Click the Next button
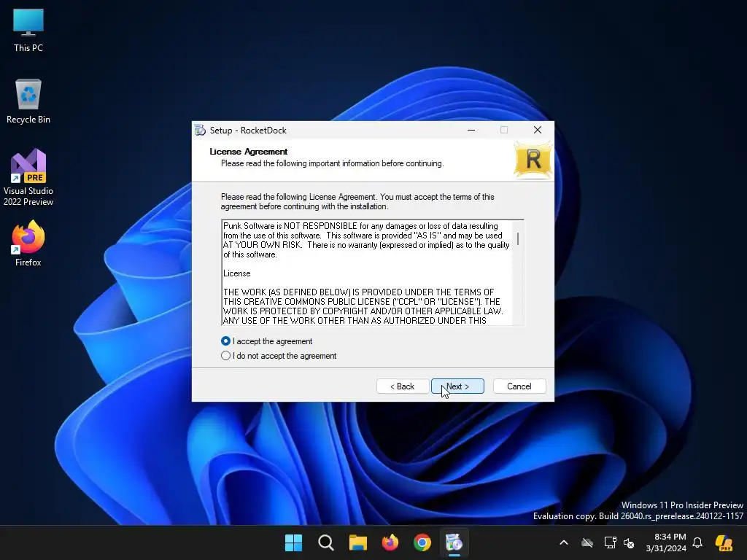 coord(457,386)
